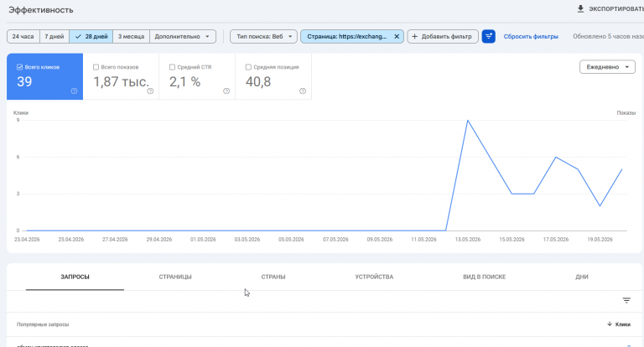Switch to the Вид в поиске tab
The image size is (644, 347).
[484, 277]
